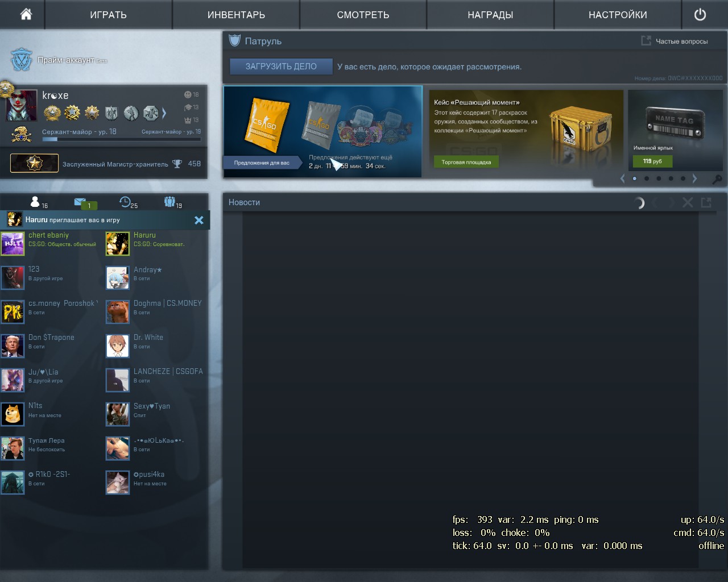Click the power quit icon

[x=700, y=15]
